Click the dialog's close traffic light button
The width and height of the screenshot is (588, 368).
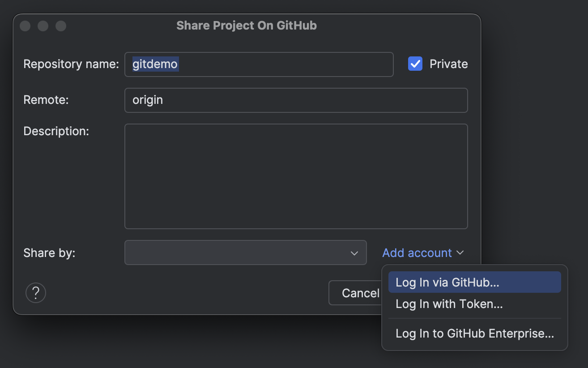25,26
